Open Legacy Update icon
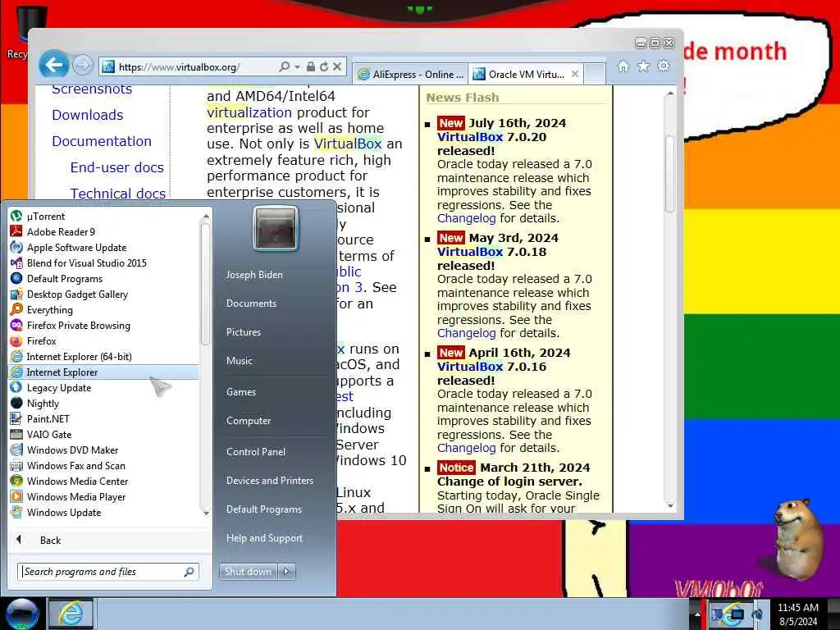The height and width of the screenshot is (630, 840). tap(16, 387)
